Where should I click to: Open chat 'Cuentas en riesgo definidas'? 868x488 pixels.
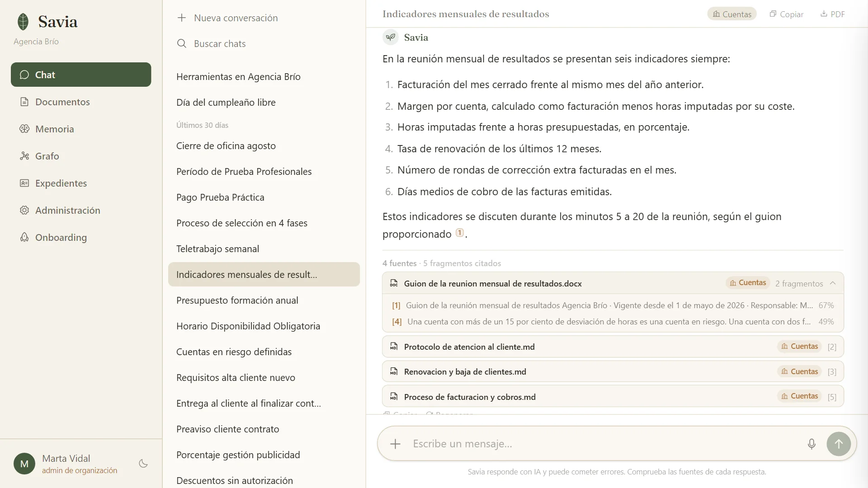tap(264, 352)
